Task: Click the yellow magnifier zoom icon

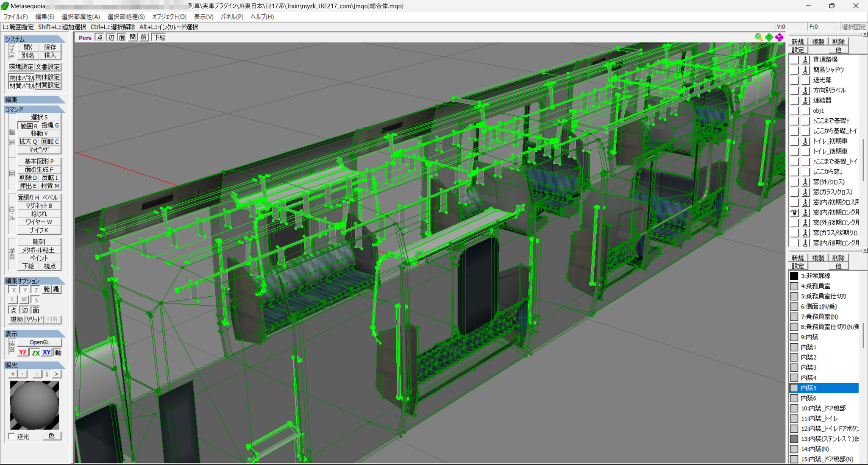Action: [x=759, y=37]
